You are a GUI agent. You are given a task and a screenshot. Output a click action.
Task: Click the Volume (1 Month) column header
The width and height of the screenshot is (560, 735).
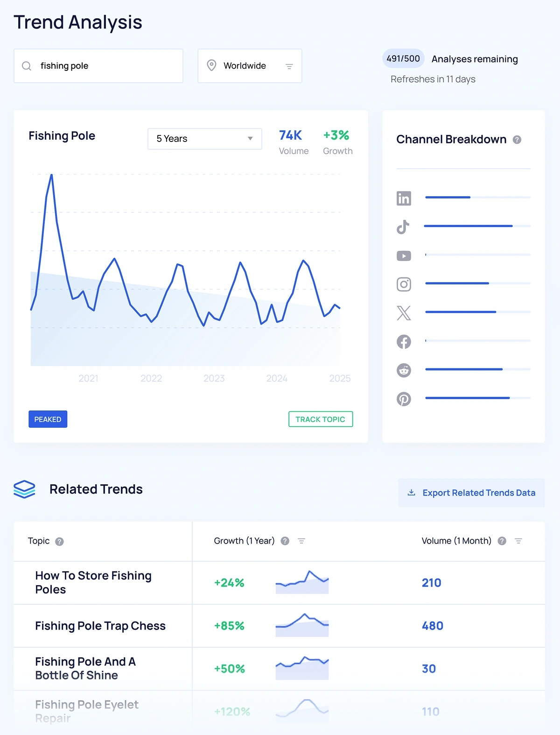(x=456, y=541)
